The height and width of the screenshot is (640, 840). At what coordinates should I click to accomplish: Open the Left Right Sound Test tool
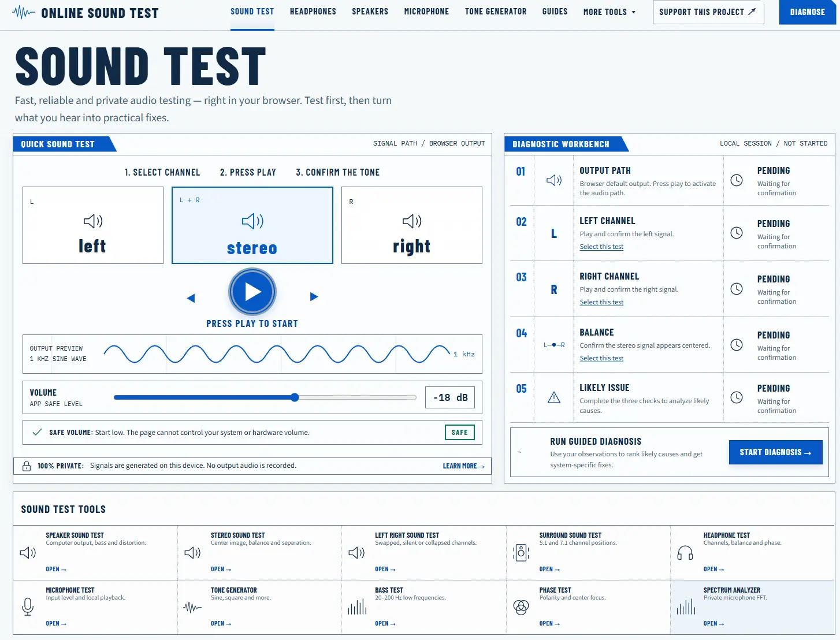pyautogui.click(x=424, y=553)
